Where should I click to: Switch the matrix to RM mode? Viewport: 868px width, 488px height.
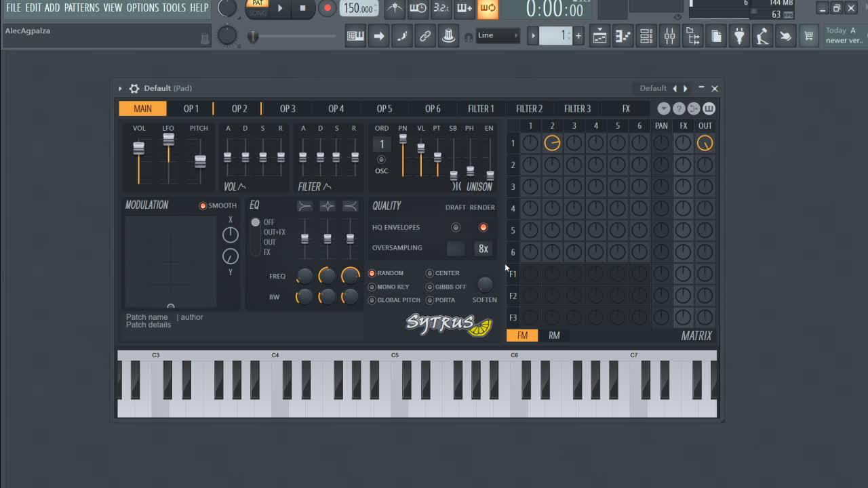click(x=554, y=335)
